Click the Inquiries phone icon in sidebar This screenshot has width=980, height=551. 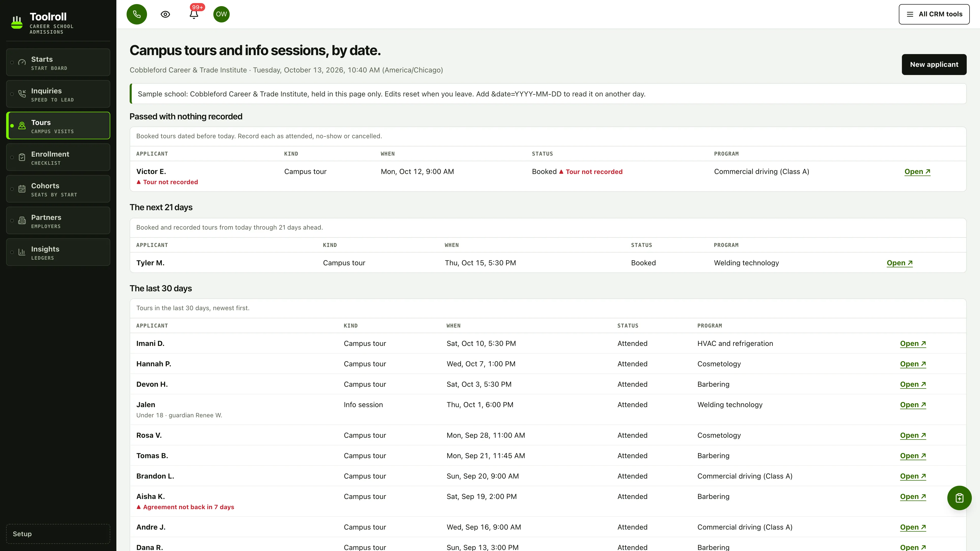point(22,94)
